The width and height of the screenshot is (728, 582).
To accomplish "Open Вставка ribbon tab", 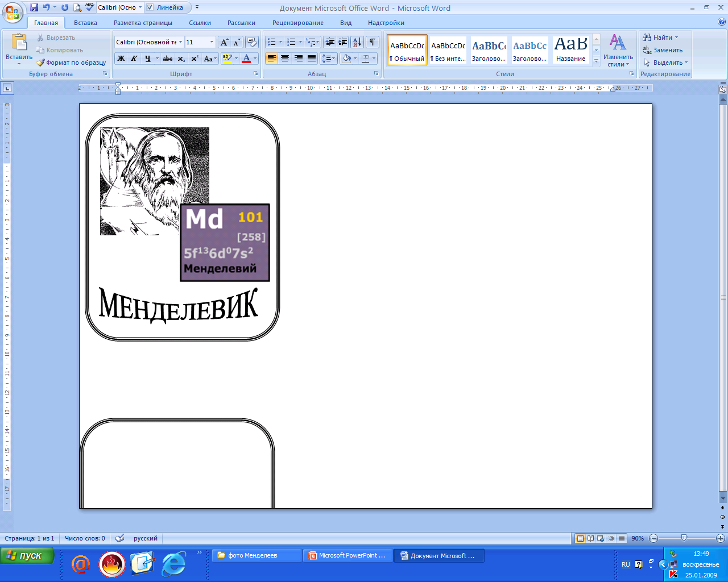I will [85, 23].
